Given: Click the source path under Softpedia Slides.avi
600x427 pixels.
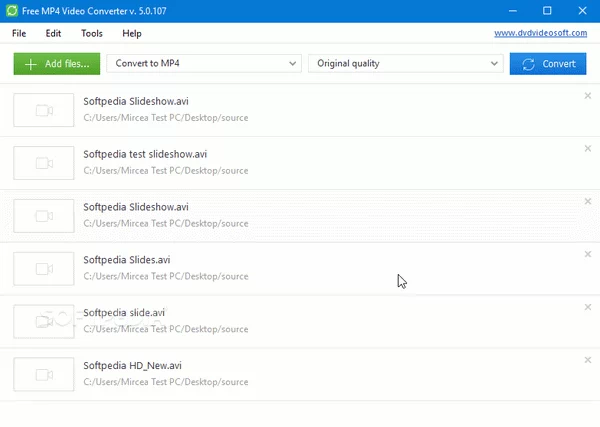Looking at the screenshot, I should coord(166,276).
